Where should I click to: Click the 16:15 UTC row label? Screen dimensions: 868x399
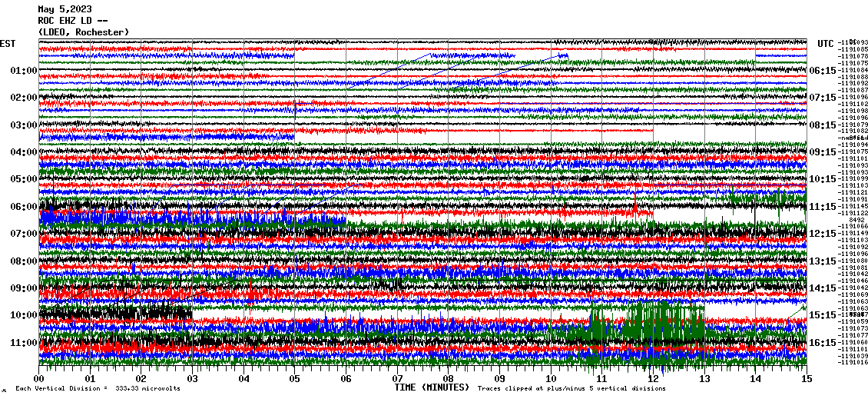(823, 343)
